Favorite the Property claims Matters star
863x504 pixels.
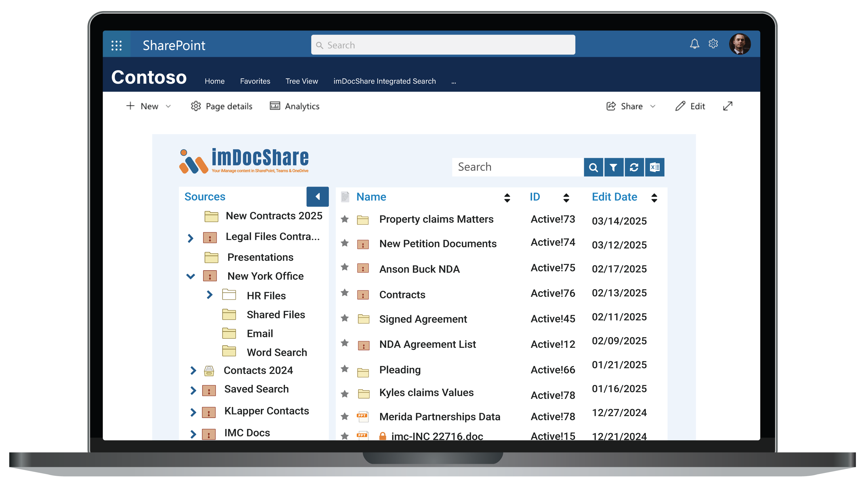[x=345, y=219]
